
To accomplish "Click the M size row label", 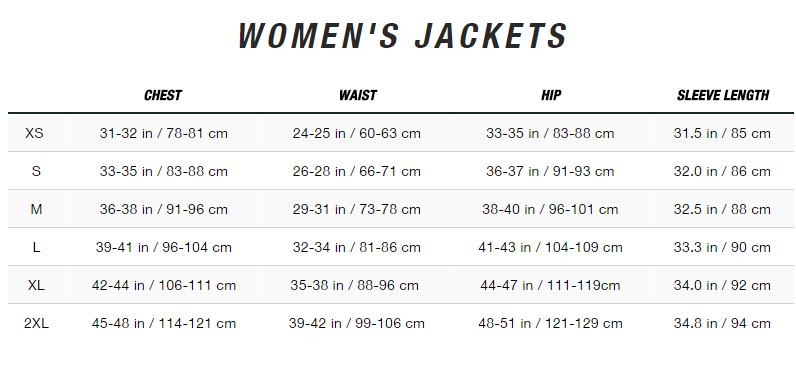I will tap(36, 210).
